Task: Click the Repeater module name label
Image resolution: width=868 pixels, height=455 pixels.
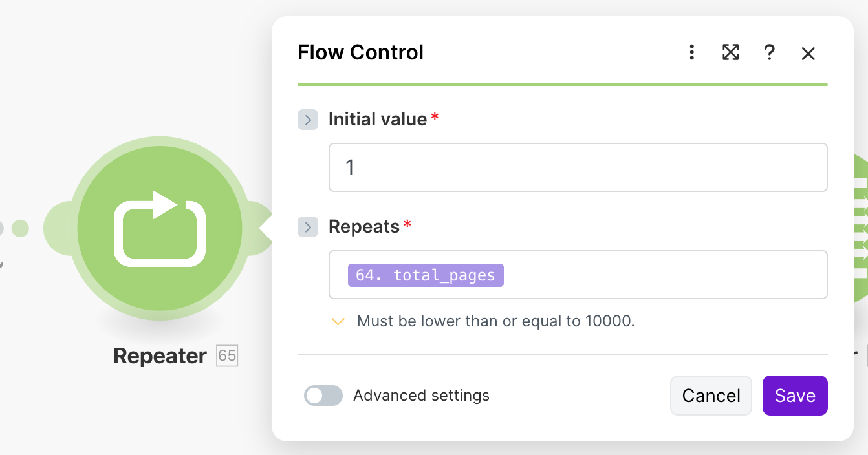Action: [160, 355]
